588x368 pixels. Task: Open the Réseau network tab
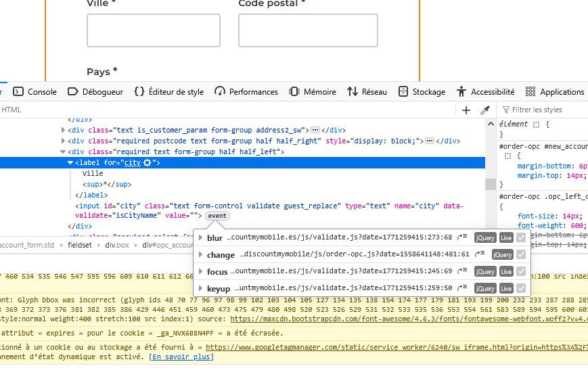click(367, 92)
